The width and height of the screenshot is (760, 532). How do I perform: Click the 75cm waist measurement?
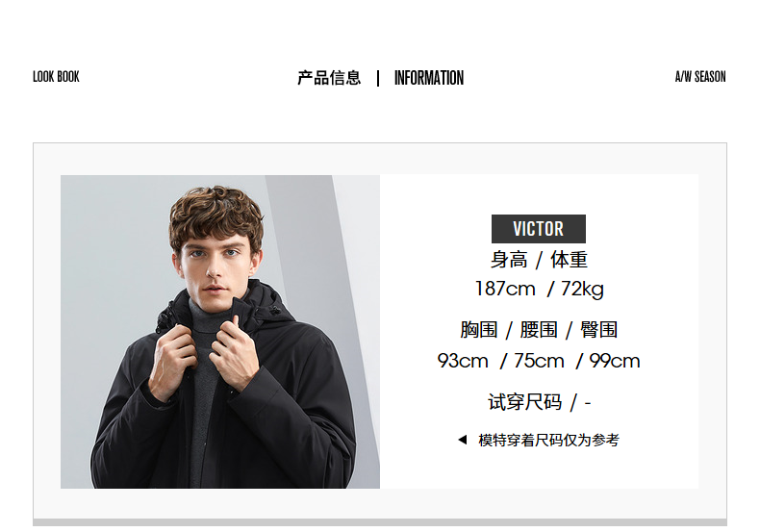[x=539, y=361]
